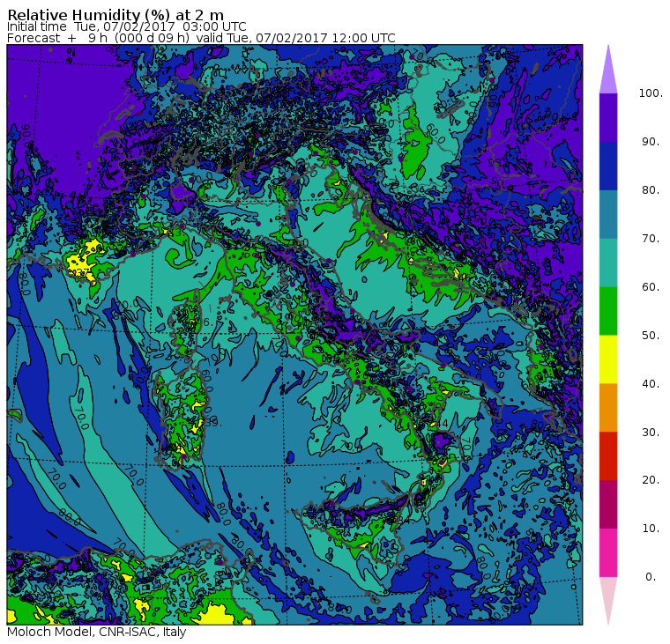
Task: Click the 'Relative Humidity (%) at 2 m' title
Action: [x=115, y=15]
